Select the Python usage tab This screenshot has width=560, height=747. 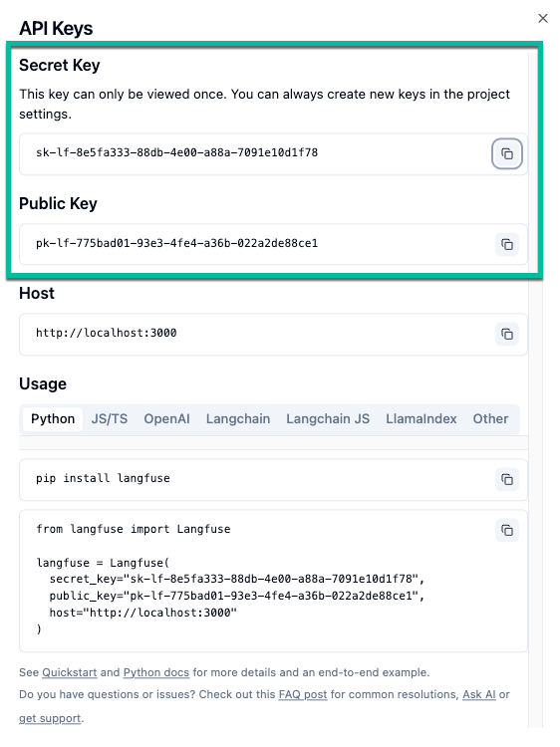[x=53, y=419]
